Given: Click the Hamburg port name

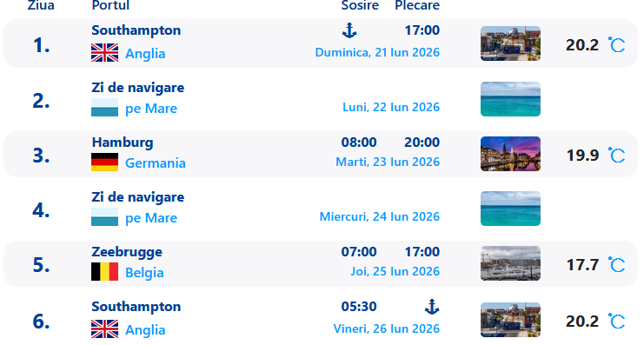Looking at the screenshot, I should (x=123, y=143).
